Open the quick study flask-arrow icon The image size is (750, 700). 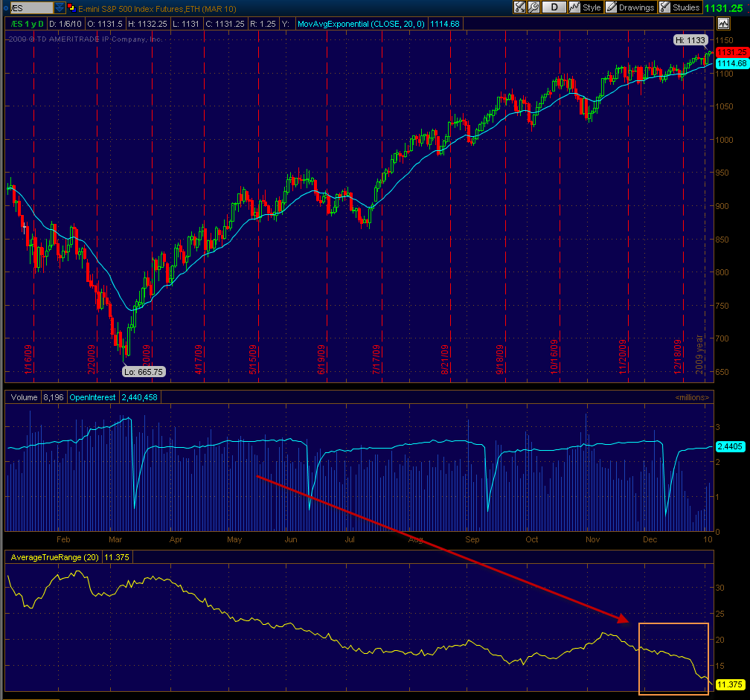coord(519,7)
